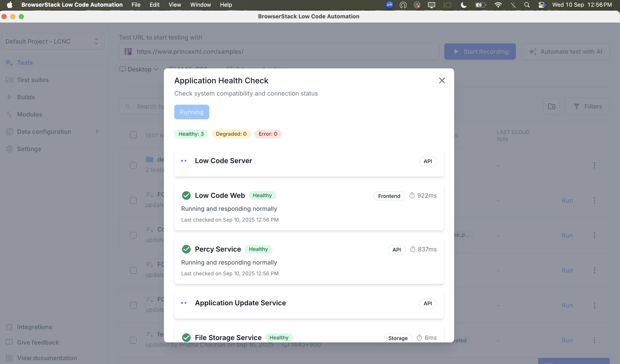The width and height of the screenshot is (620, 364).
Task: Click the loading dots beside Low Code Server
Action: click(x=184, y=161)
